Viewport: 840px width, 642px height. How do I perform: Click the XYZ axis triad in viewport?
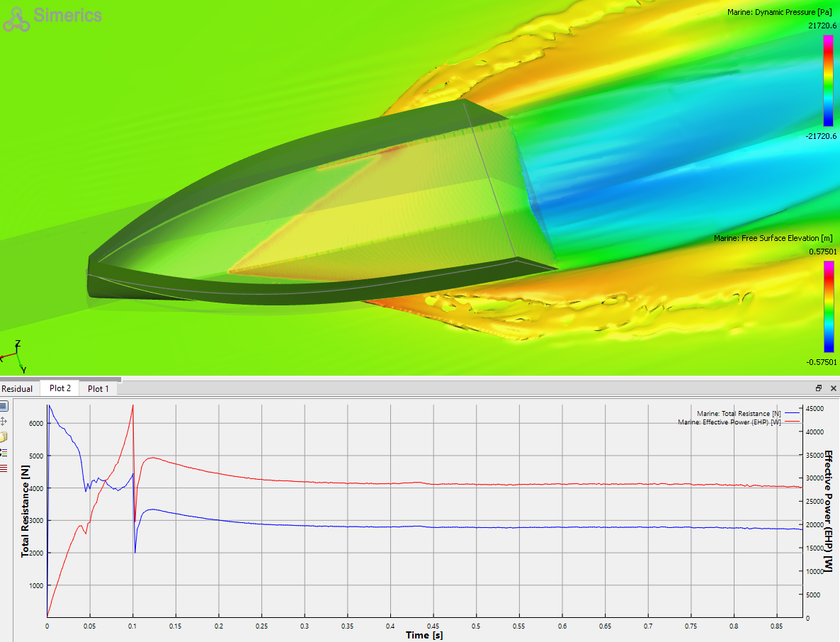pyautogui.click(x=14, y=356)
